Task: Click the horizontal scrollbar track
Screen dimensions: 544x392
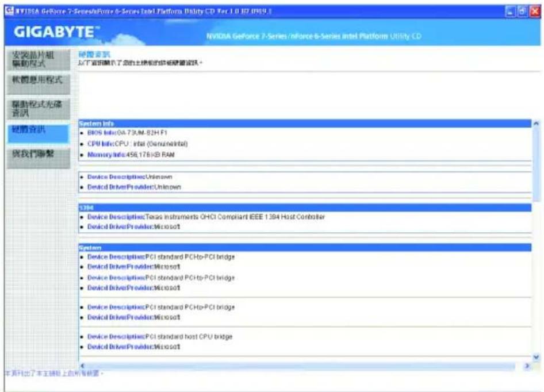Action: click(x=300, y=366)
